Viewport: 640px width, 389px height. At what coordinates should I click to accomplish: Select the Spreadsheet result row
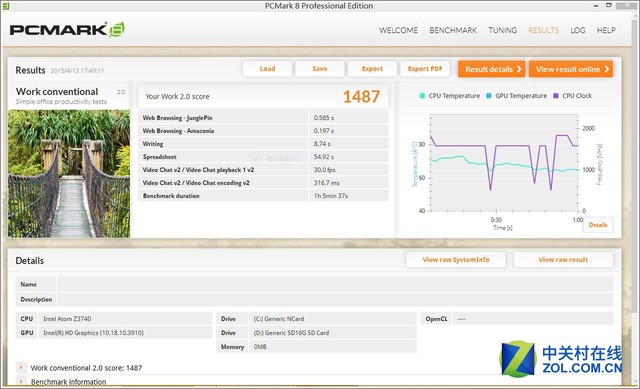click(x=263, y=157)
